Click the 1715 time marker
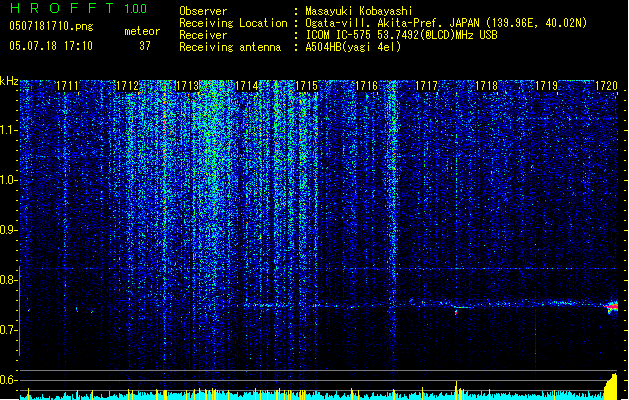Image resolution: width=629 pixels, height=400 pixels. click(x=306, y=86)
